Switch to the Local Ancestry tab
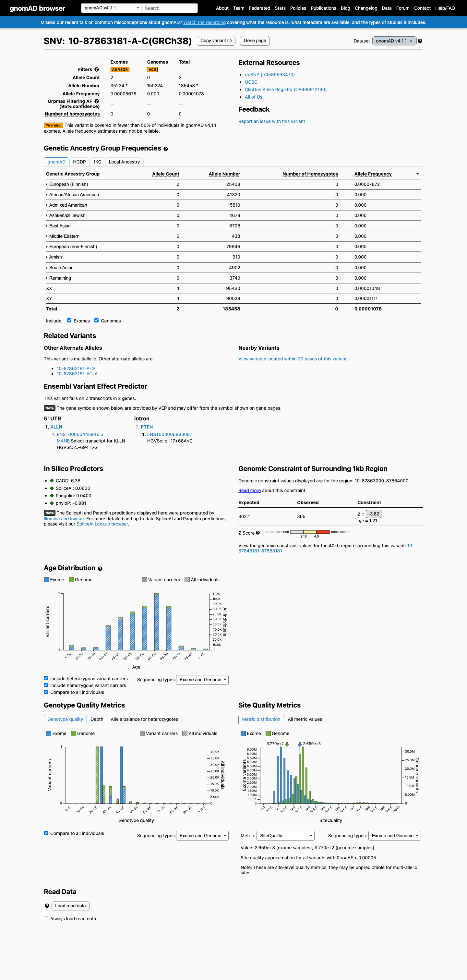Viewport: 467px width, 980px height. pos(124,162)
